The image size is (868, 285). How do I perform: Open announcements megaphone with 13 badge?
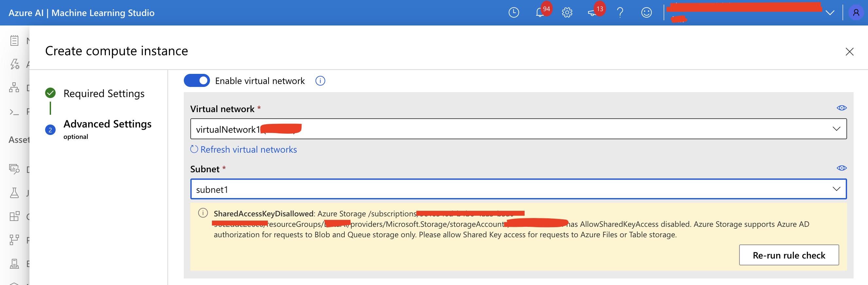point(592,13)
